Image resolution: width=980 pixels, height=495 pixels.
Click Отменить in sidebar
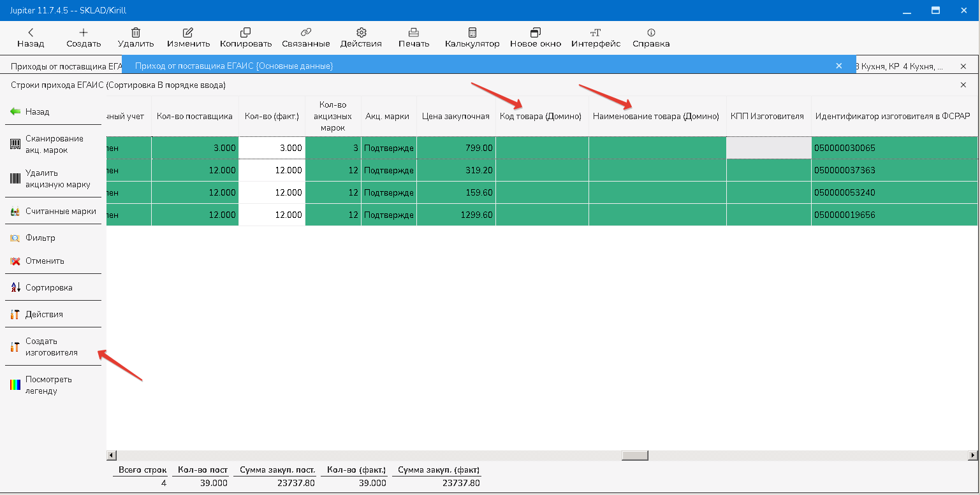click(x=54, y=261)
